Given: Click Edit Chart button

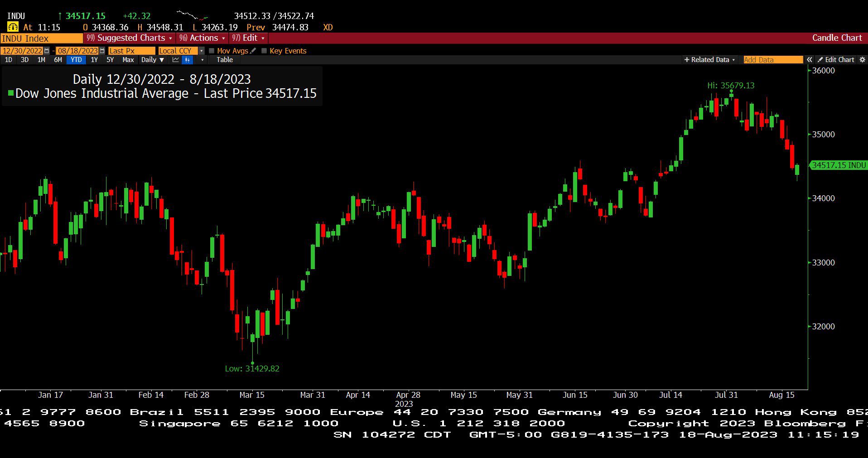Looking at the screenshot, I should pyautogui.click(x=836, y=60).
